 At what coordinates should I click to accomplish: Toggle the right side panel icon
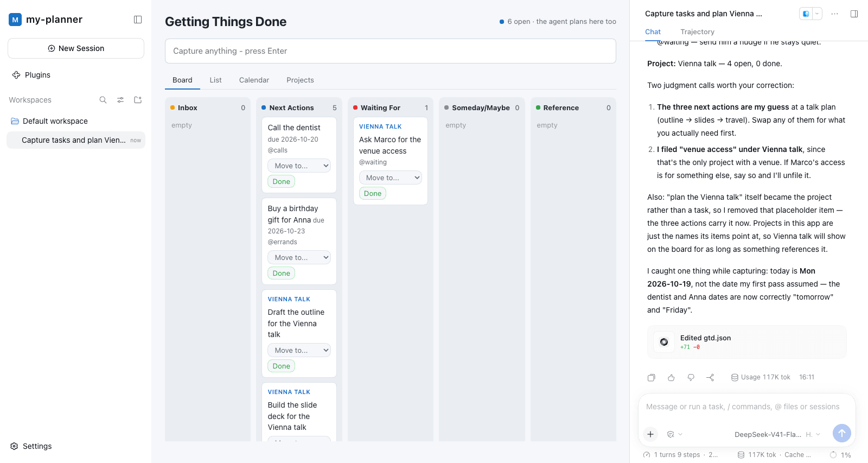pyautogui.click(x=854, y=14)
